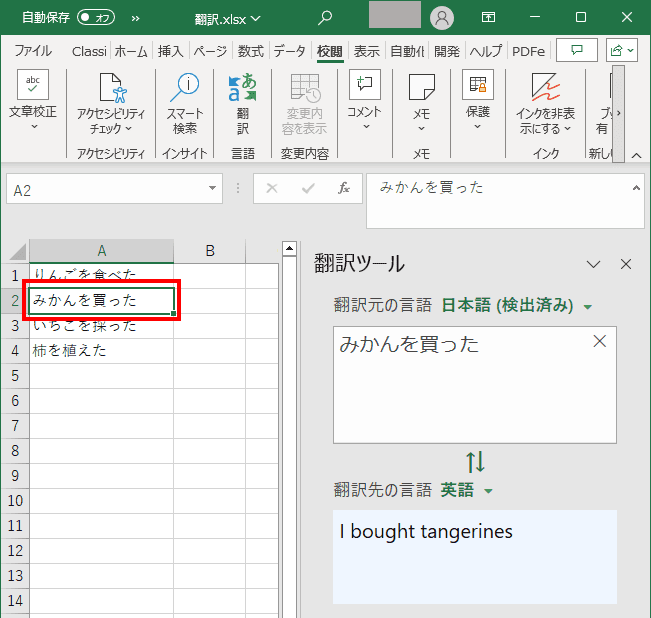Click the search magnifier icon in title bar
This screenshot has width=651, height=618.
click(x=325, y=18)
